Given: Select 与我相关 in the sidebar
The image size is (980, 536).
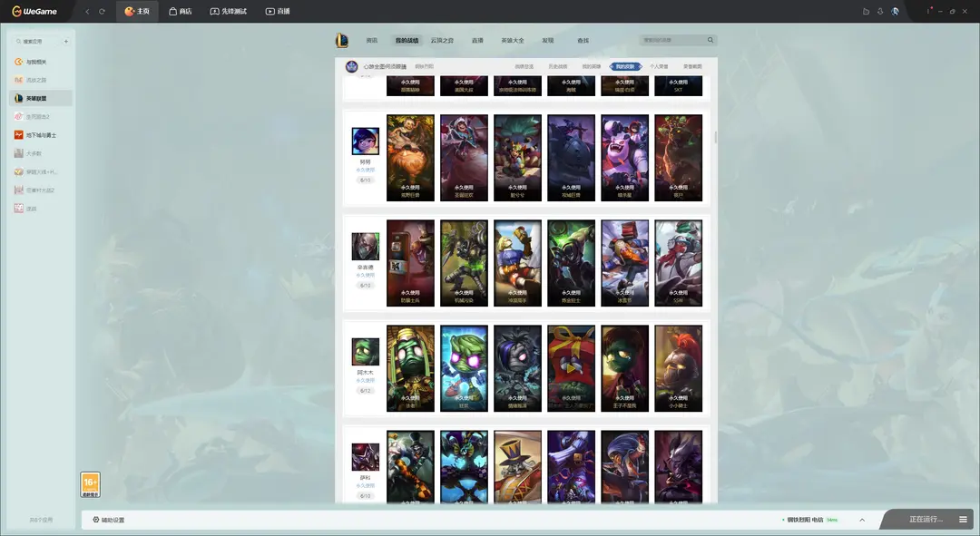Looking at the screenshot, I should 41,62.
